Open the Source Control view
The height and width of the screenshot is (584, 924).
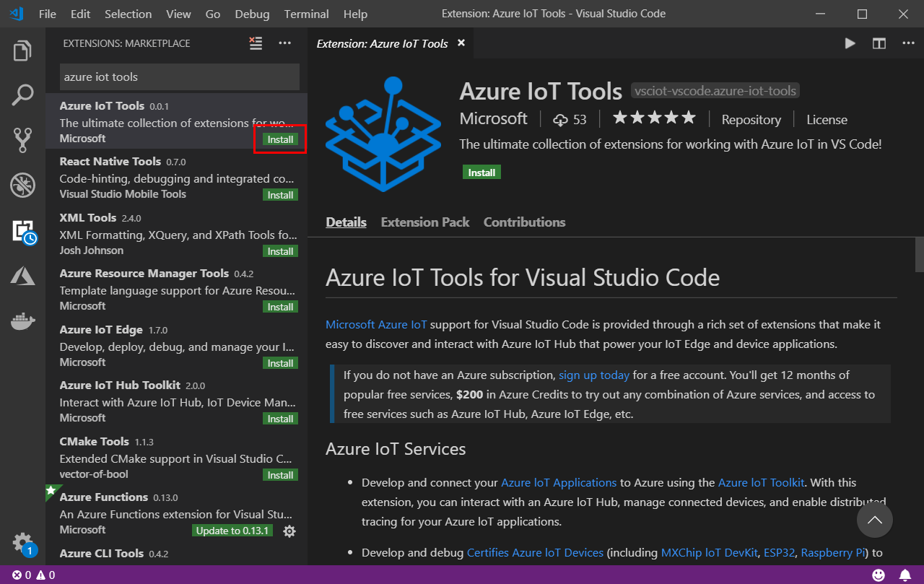22,140
